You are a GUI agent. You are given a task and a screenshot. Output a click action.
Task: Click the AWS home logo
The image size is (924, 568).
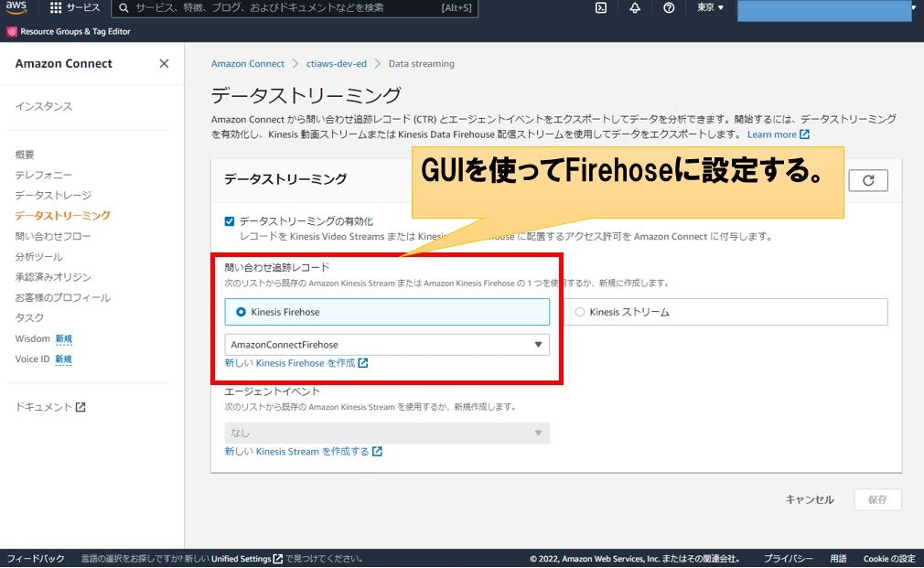(16, 9)
